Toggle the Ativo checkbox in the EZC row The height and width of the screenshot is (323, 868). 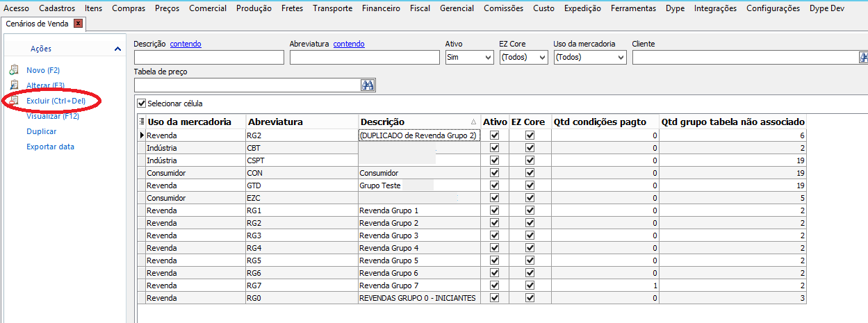(x=495, y=198)
